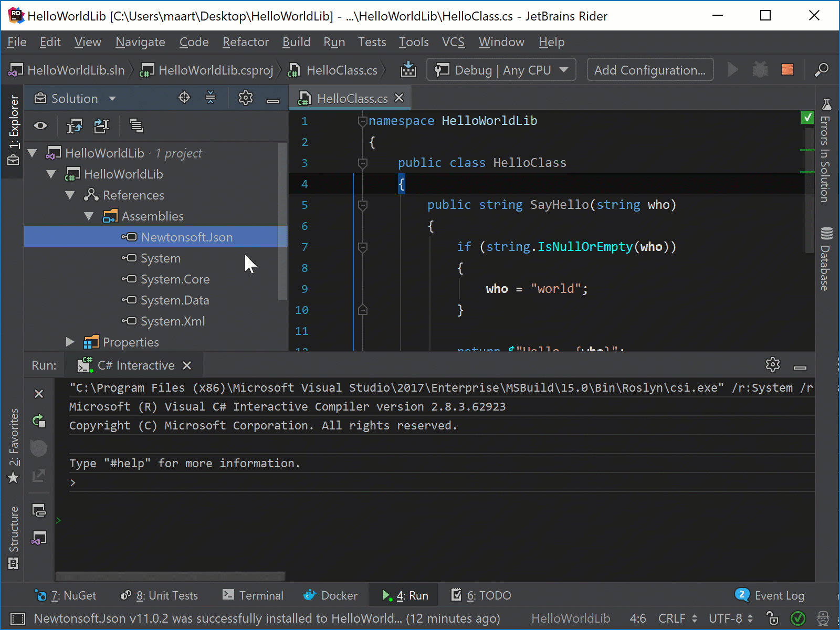Collapse the Assemblies folder node
The height and width of the screenshot is (630, 840).
pos(89,216)
